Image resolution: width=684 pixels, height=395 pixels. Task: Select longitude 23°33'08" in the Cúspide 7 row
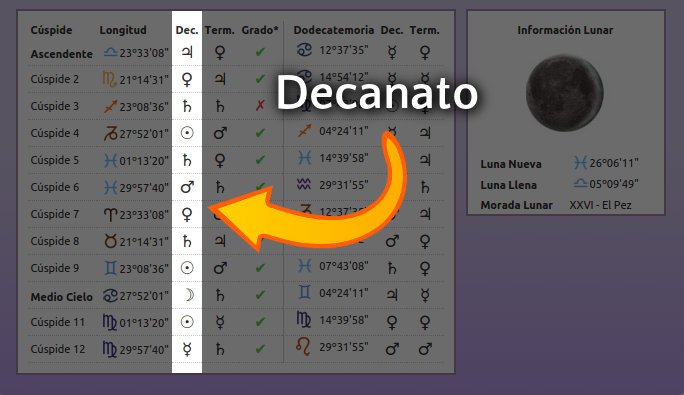click(x=144, y=215)
